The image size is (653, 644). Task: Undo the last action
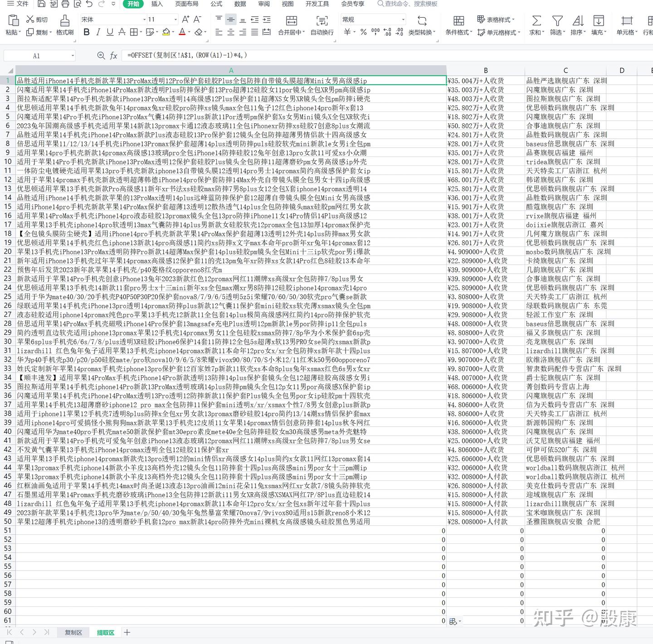(89, 4)
